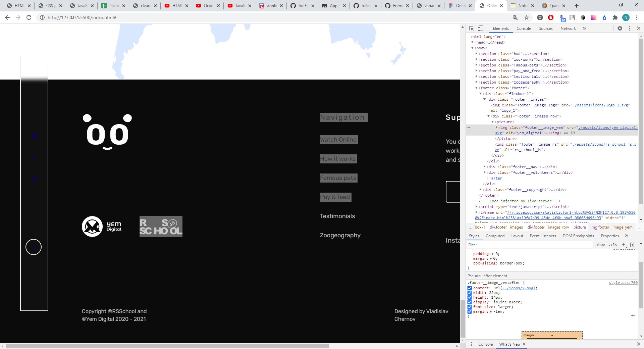
Task: Open the Event Listeners tab
Action: (543, 236)
